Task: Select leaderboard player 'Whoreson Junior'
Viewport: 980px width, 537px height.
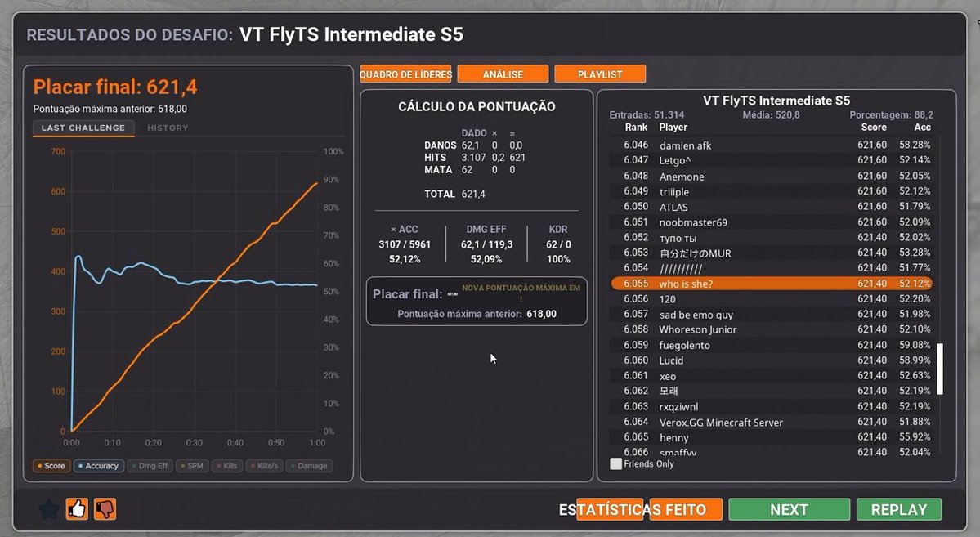Action: tap(772, 329)
